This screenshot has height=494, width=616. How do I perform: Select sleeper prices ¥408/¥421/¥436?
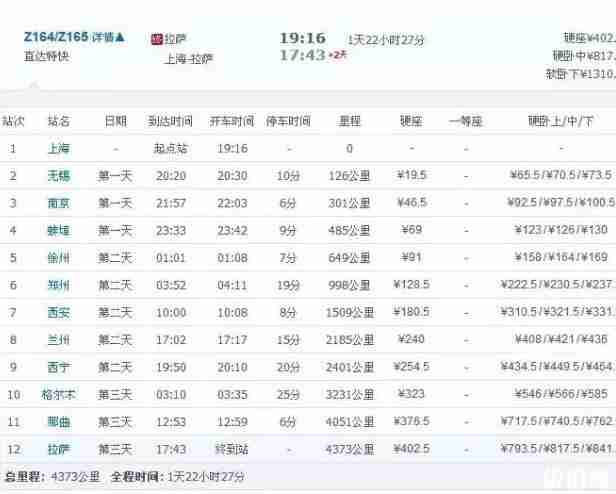pos(561,339)
